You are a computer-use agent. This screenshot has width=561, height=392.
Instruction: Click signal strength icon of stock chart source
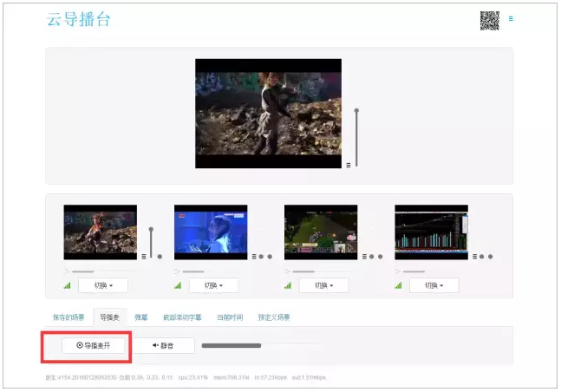click(x=398, y=285)
